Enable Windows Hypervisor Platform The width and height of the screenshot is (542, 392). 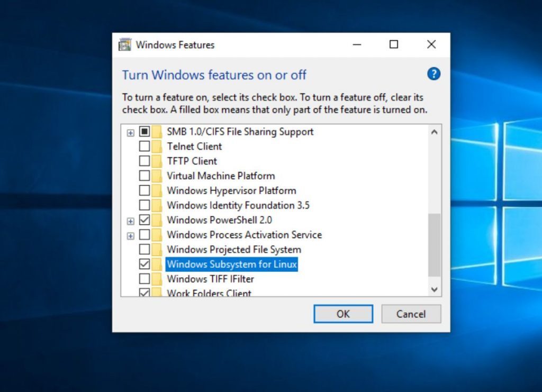click(143, 190)
